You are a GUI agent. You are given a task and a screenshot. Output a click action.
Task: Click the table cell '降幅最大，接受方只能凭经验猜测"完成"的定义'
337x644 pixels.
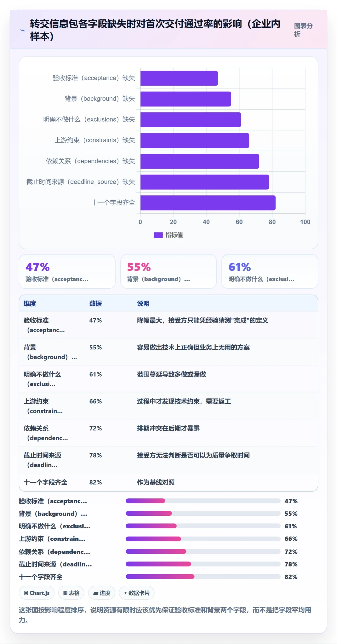point(203,320)
